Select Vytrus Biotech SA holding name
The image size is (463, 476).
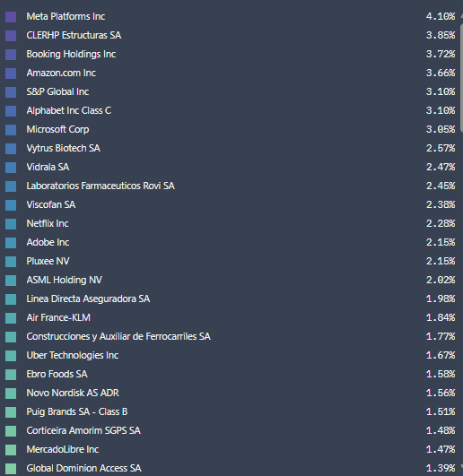tap(63, 148)
